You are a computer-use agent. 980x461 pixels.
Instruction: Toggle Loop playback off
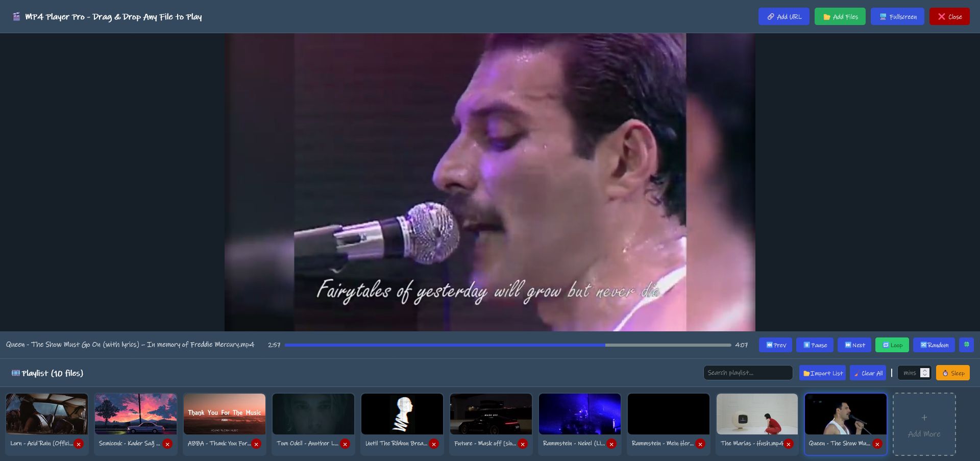click(892, 345)
